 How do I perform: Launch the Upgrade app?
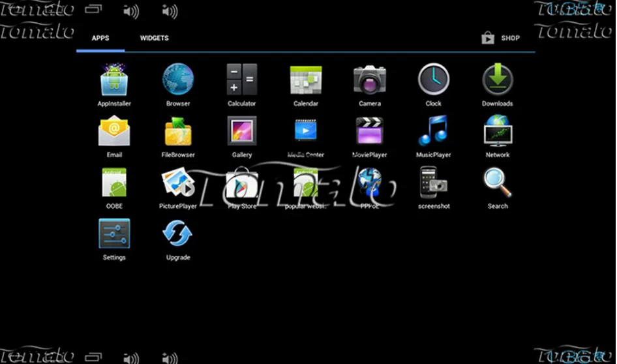tap(178, 234)
